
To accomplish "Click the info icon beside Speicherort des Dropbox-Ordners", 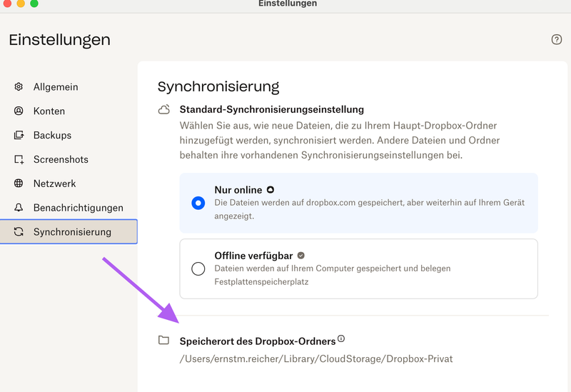I will point(341,339).
